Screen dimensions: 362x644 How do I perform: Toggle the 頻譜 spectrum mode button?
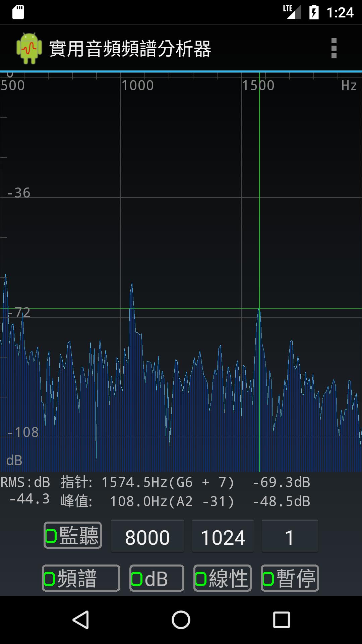[81, 578]
